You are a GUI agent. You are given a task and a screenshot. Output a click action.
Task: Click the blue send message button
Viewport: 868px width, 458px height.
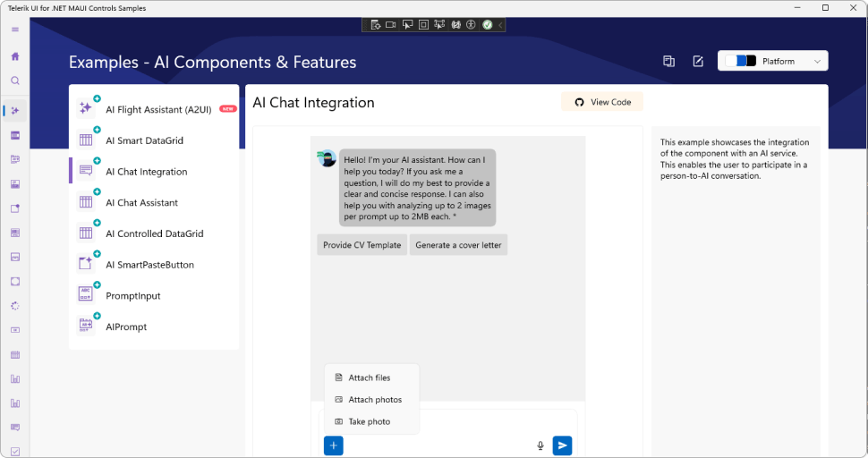(x=563, y=445)
